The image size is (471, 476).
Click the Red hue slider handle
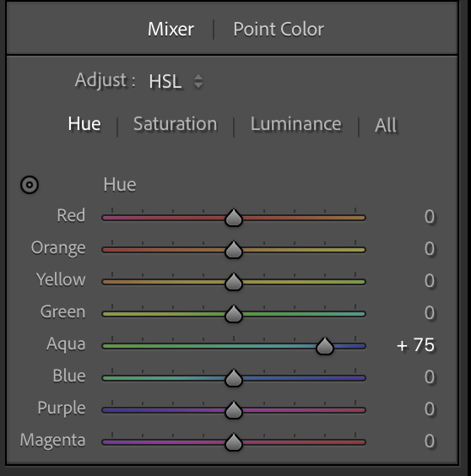[x=234, y=218]
